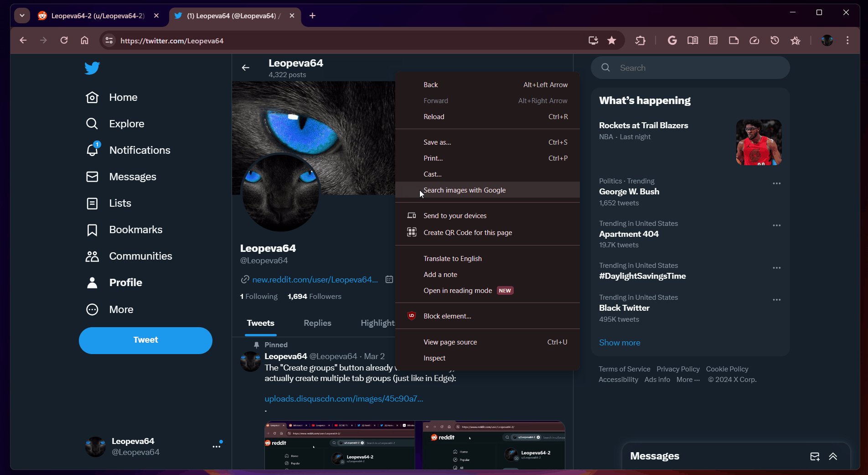
Task: Choose Block element from context menu
Action: coord(447,316)
